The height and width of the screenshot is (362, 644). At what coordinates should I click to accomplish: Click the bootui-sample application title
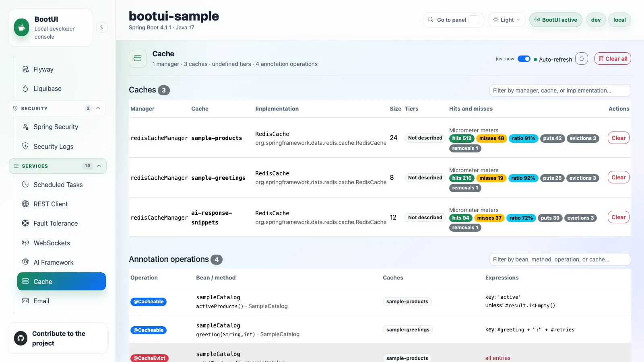coord(174,16)
